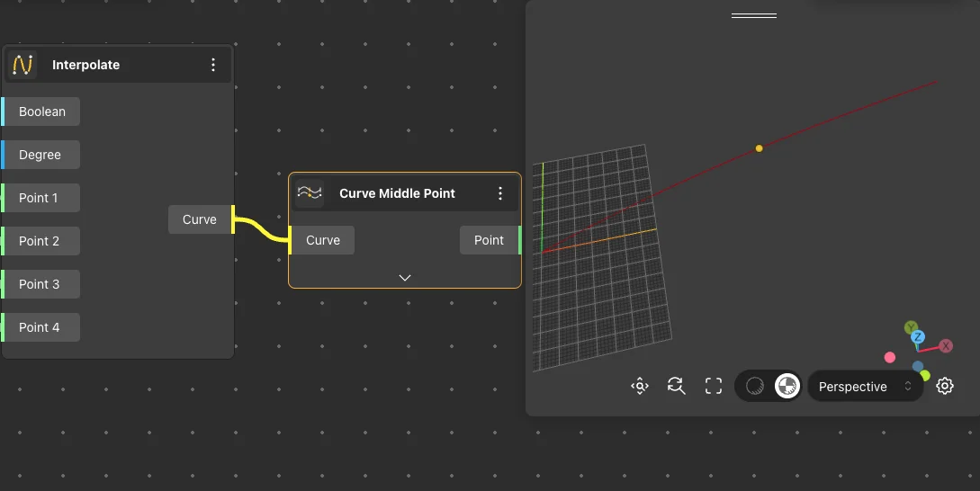Screen dimensions: 980x491
Task: Switch to shaded sphere display mode
Action: [755, 387]
